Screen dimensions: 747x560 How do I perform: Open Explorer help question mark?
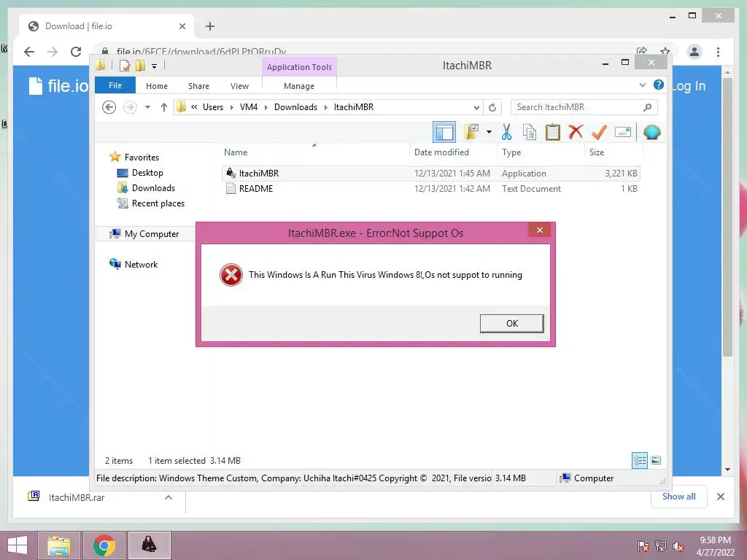pos(659,85)
